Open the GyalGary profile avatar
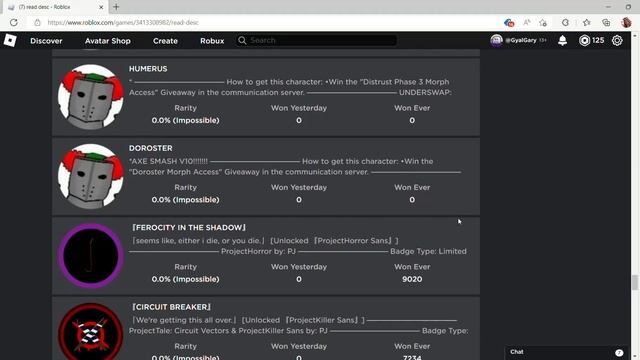 (496, 40)
